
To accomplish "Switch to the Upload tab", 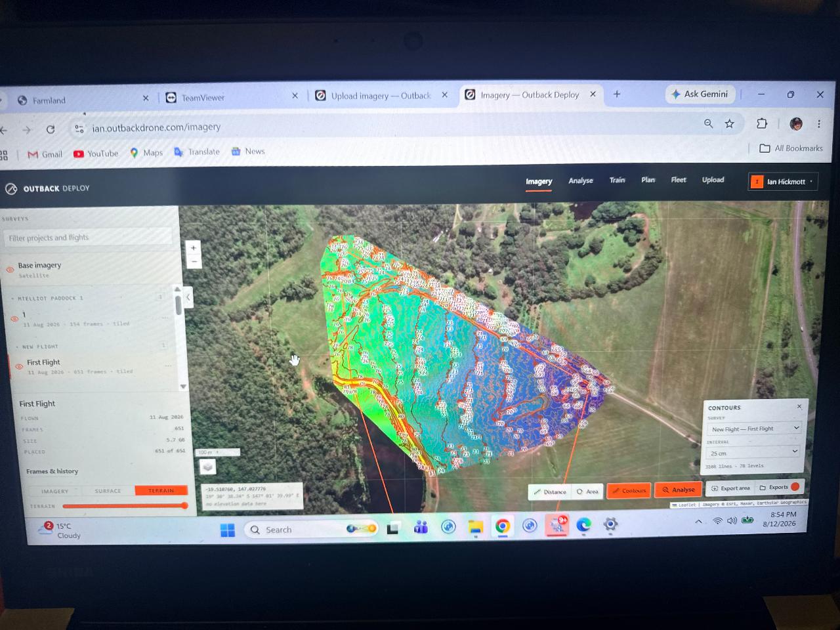I will click(x=713, y=180).
